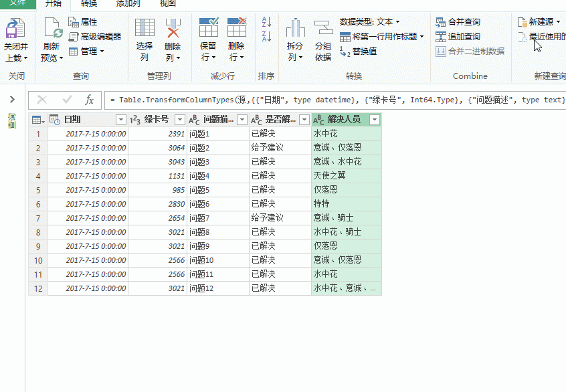Select the cell 意诚、水中花
This screenshot has width=566, height=392.
click(x=346, y=162)
